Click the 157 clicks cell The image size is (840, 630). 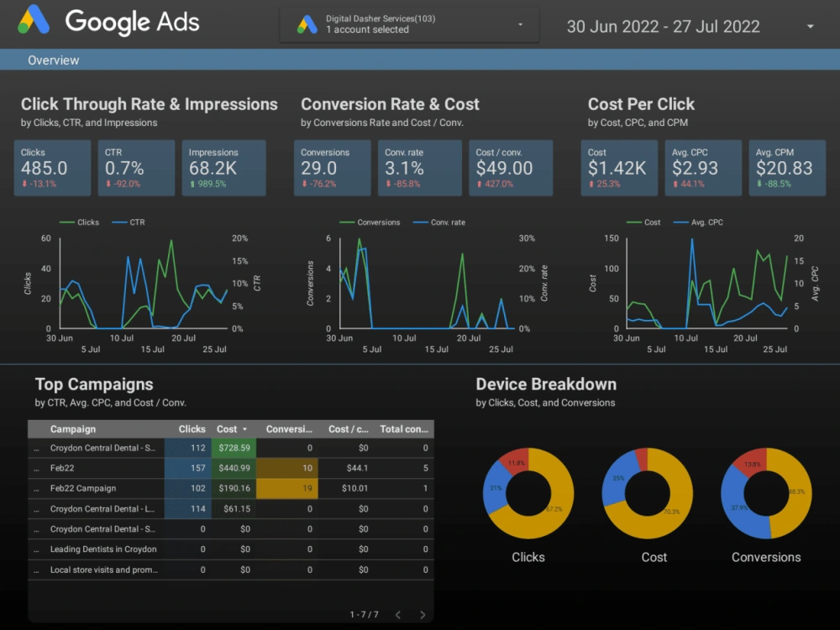(188, 468)
